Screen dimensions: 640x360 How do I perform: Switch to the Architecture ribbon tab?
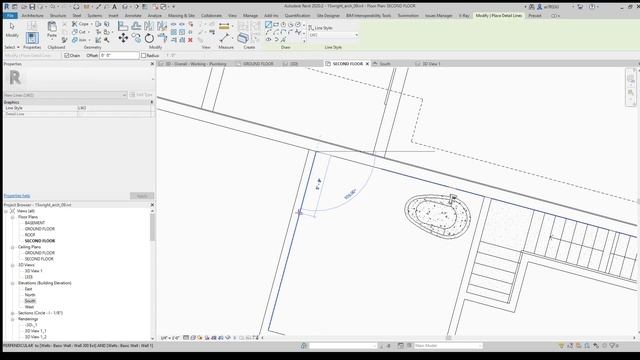32,16
